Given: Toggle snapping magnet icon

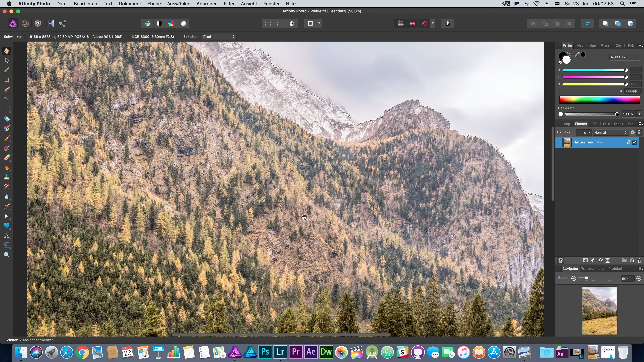Looking at the screenshot, I should pos(424,23).
